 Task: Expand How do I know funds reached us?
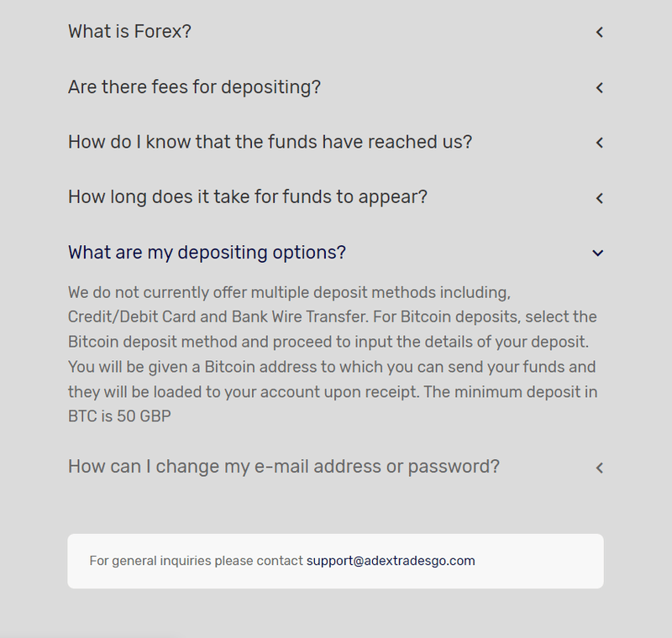click(270, 142)
